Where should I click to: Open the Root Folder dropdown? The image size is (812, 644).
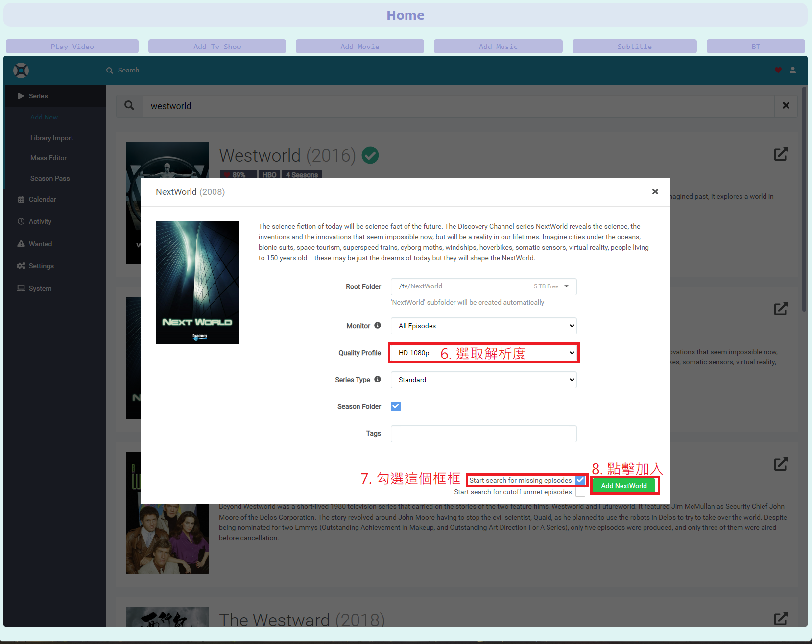coord(483,286)
